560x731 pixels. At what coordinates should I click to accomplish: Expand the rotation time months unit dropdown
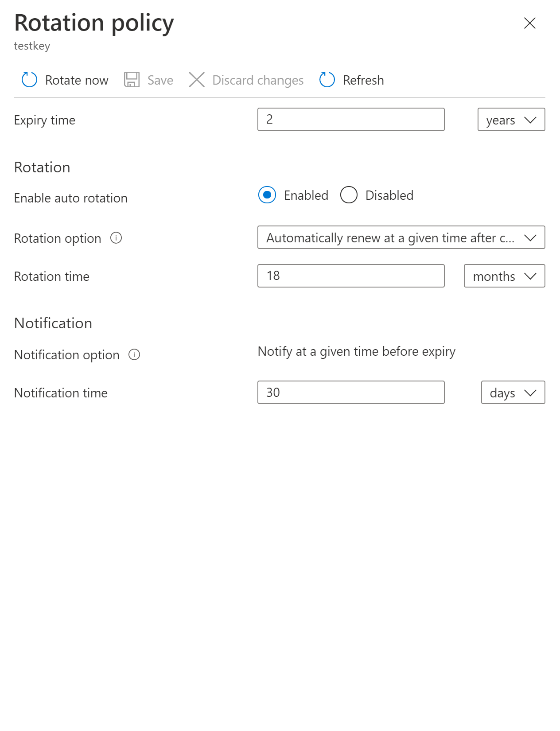click(x=504, y=276)
